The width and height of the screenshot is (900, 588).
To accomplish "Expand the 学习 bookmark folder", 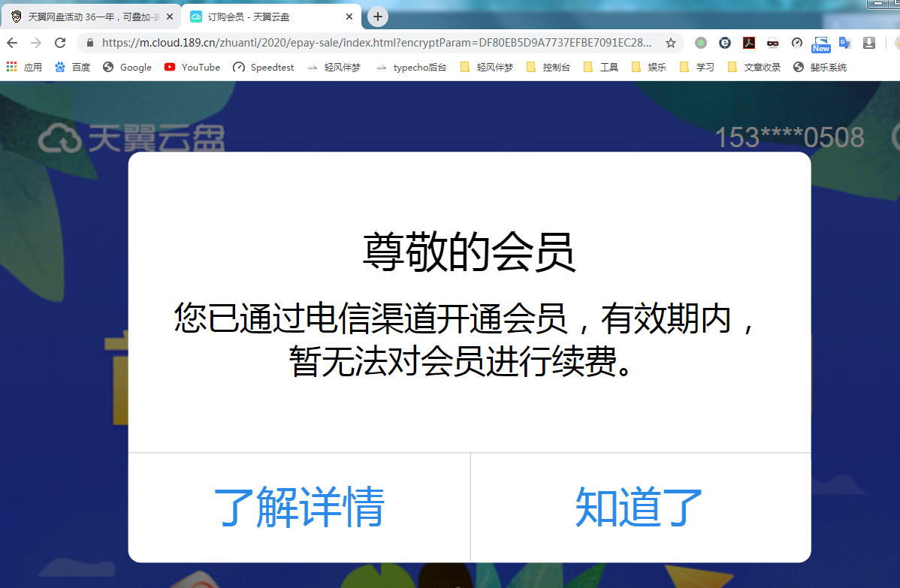I will [x=697, y=67].
